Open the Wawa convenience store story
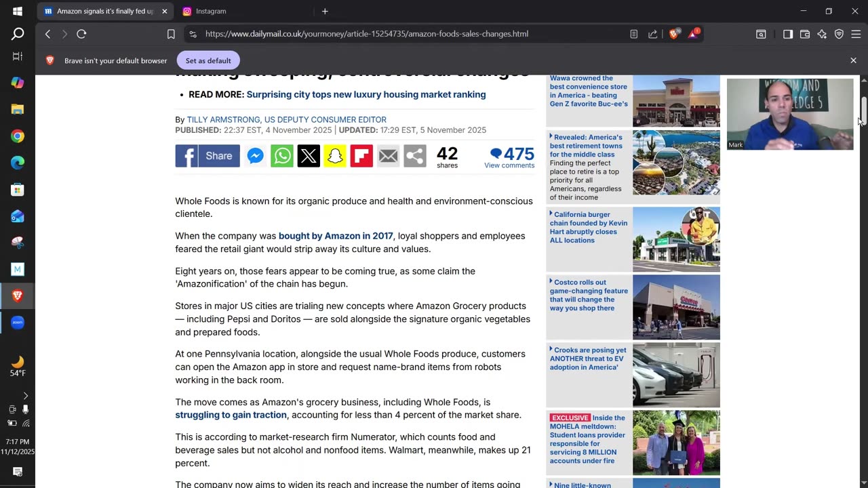 589,91
